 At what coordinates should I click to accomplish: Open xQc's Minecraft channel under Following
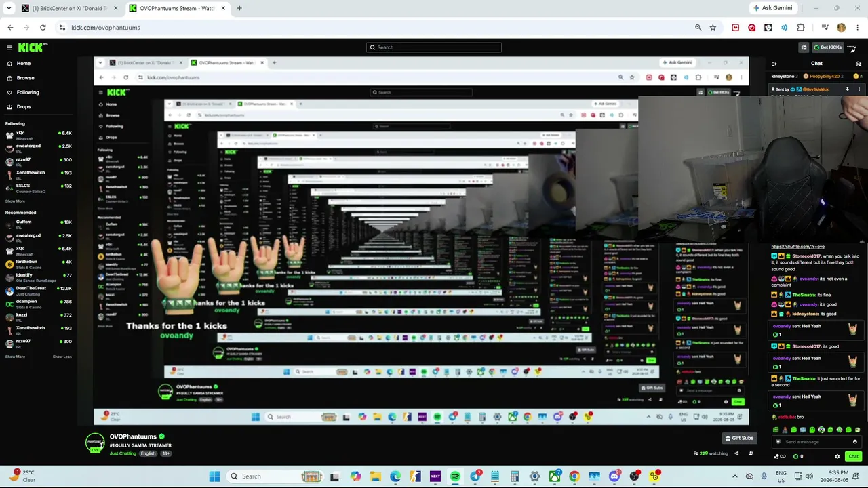39,136
